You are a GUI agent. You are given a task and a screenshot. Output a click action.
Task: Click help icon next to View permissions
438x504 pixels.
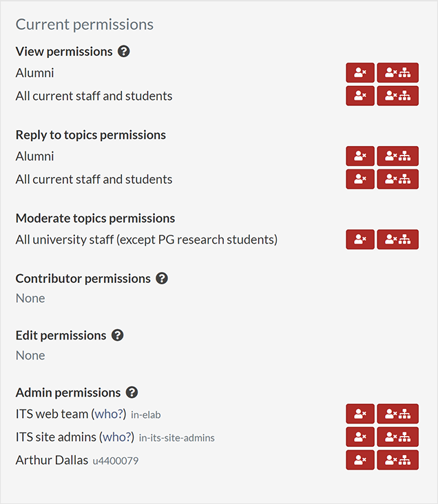tap(124, 51)
